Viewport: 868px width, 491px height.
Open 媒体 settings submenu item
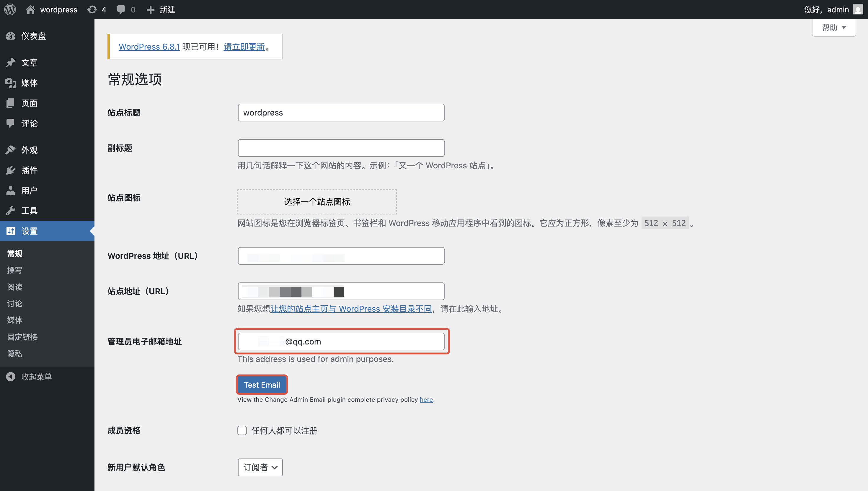coord(15,320)
